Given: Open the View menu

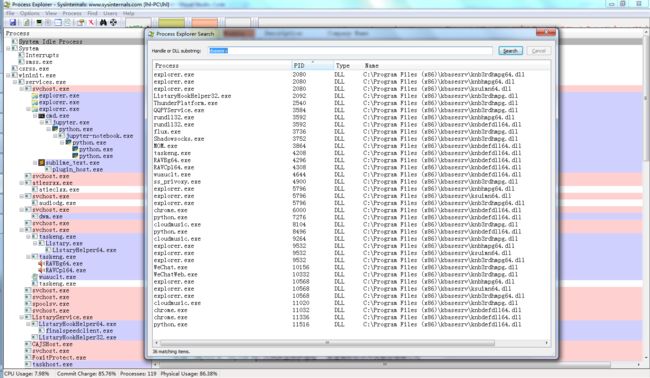Looking at the screenshot, I should (51, 13).
